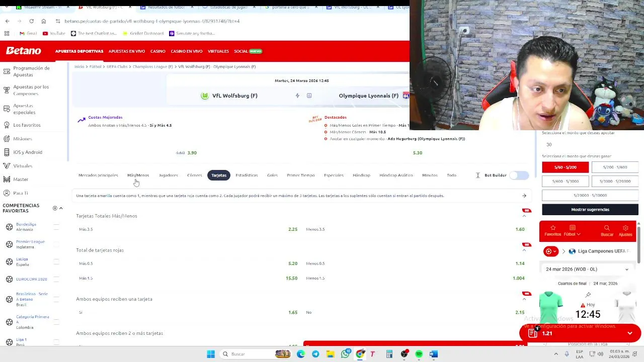644x362 pixels.
Task: Bet on Menos 0.5 red cards at 1.14
Action: [x=415, y=263]
